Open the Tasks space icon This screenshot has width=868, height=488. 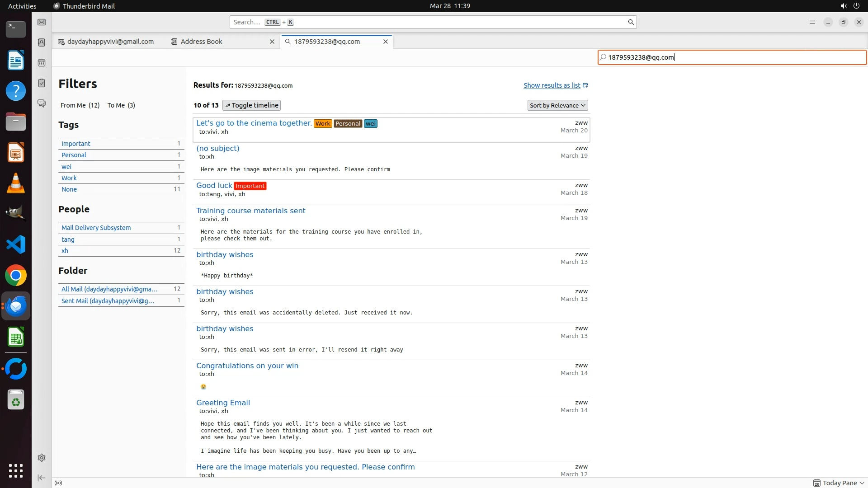42,83
